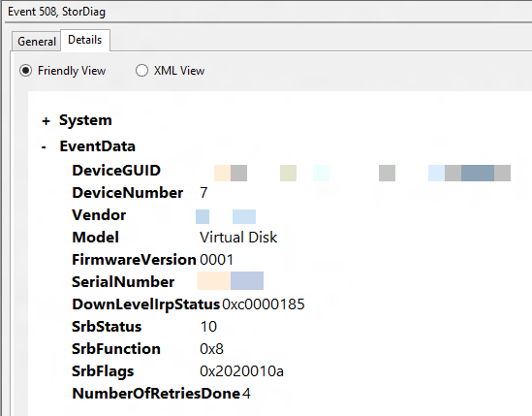Click the SrbStatus label
Screen dimensions: 532x416
pyautogui.click(x=107, y=327)
